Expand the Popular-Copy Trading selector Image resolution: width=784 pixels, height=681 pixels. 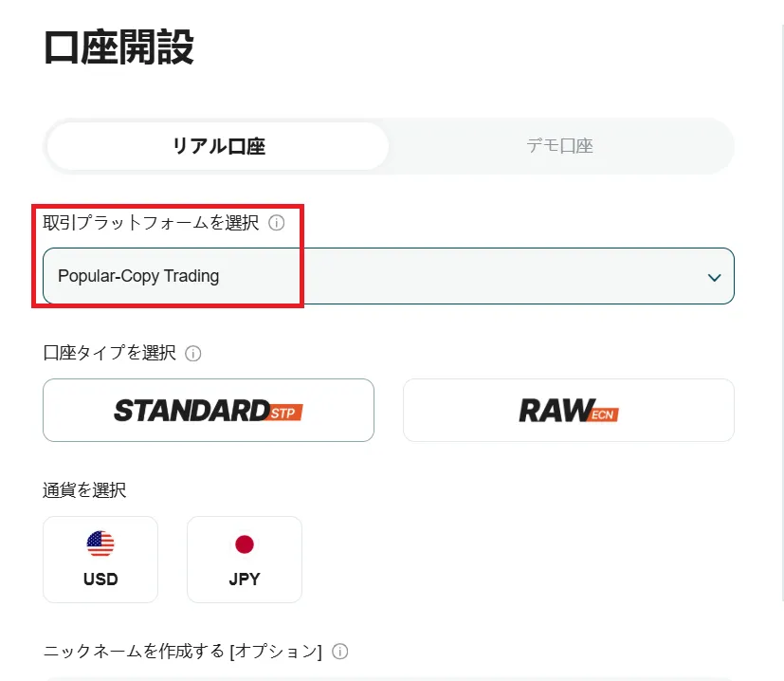(387, 277)
